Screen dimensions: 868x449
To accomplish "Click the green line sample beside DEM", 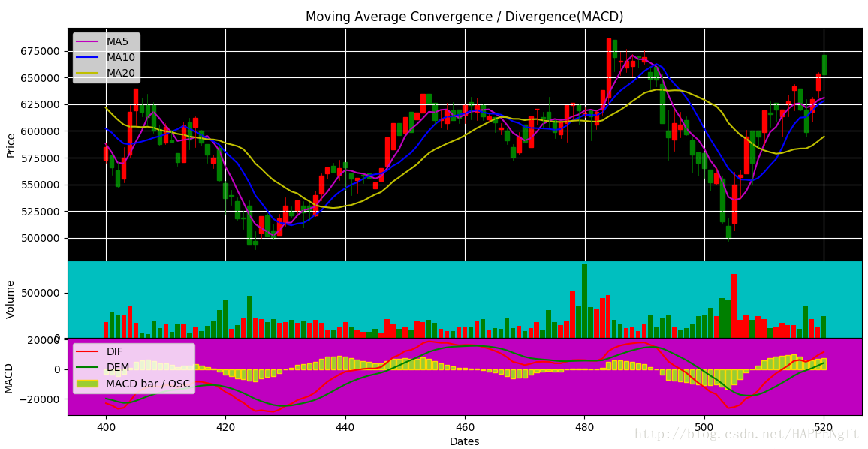I will pyautogui.click(x=88, y=368).
